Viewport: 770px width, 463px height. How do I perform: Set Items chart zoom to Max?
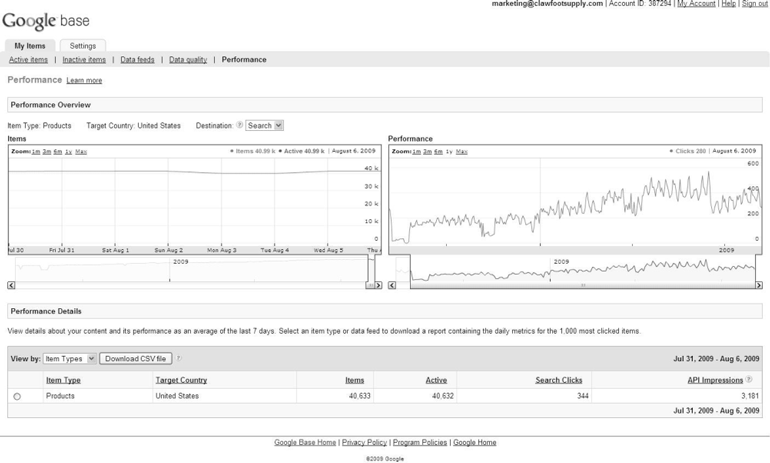(x=81, y=152)
